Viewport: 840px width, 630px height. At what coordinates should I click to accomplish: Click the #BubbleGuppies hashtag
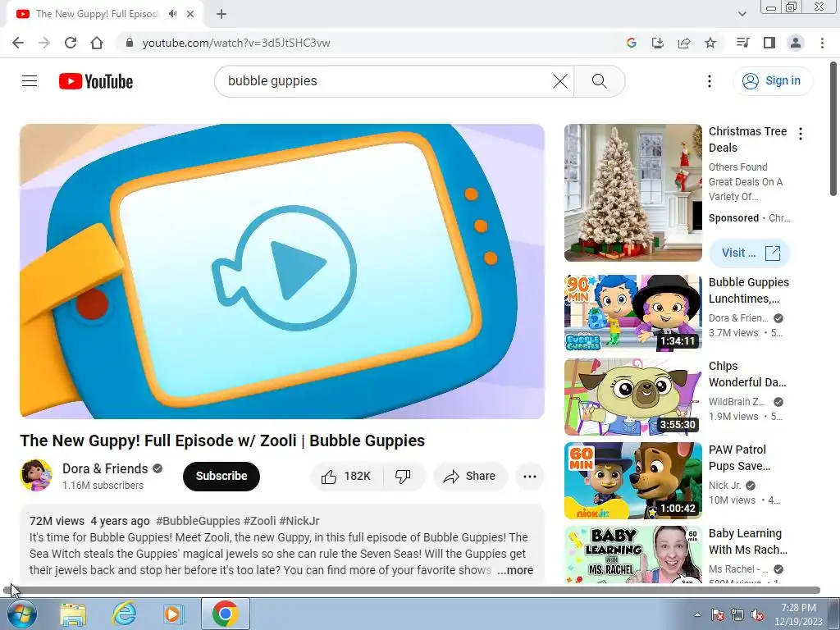point(198,521)
